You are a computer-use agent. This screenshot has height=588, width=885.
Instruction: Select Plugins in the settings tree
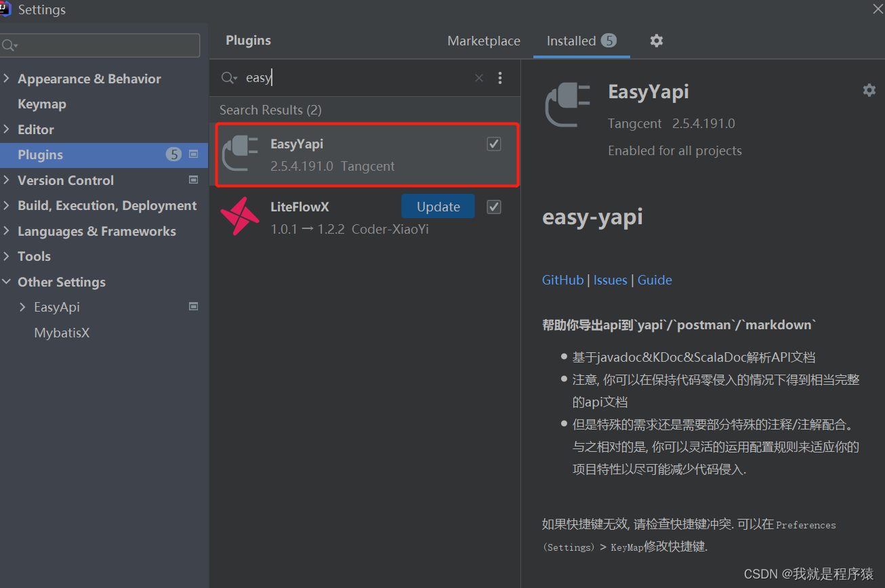tap(104, 154)
